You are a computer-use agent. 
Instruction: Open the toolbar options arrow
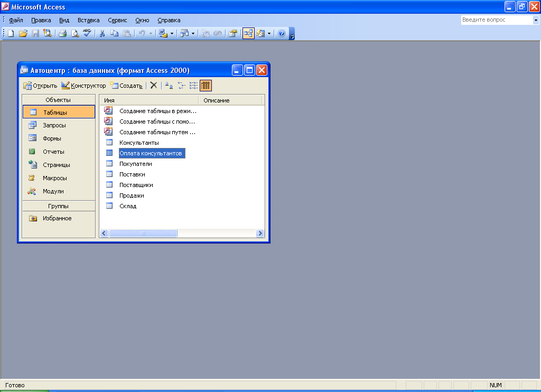(292, 34)
